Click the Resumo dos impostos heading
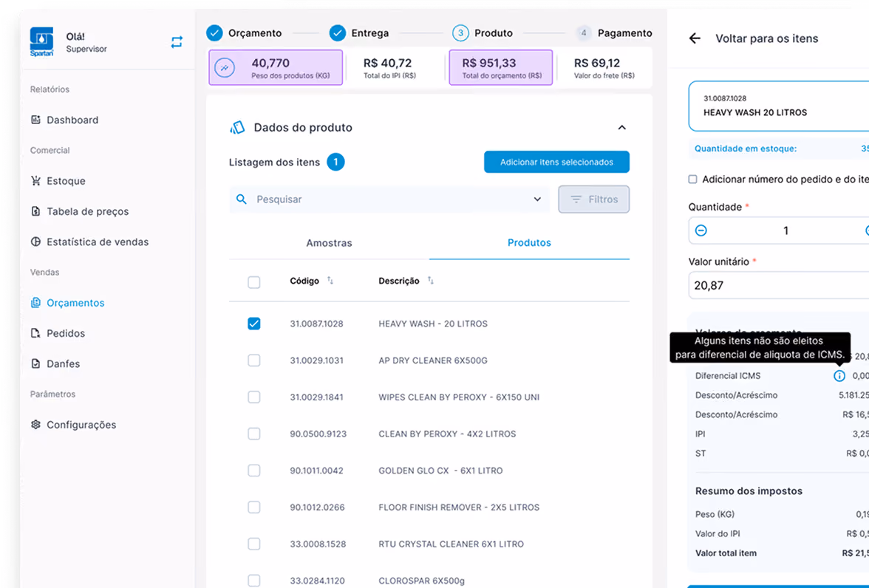 (749, 491)
